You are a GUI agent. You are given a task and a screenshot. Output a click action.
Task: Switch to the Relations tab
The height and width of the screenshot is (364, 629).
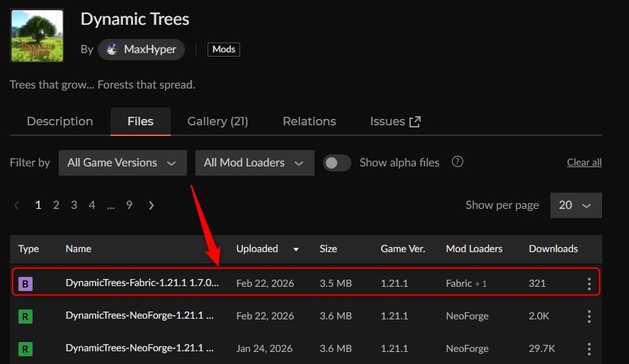310,122
